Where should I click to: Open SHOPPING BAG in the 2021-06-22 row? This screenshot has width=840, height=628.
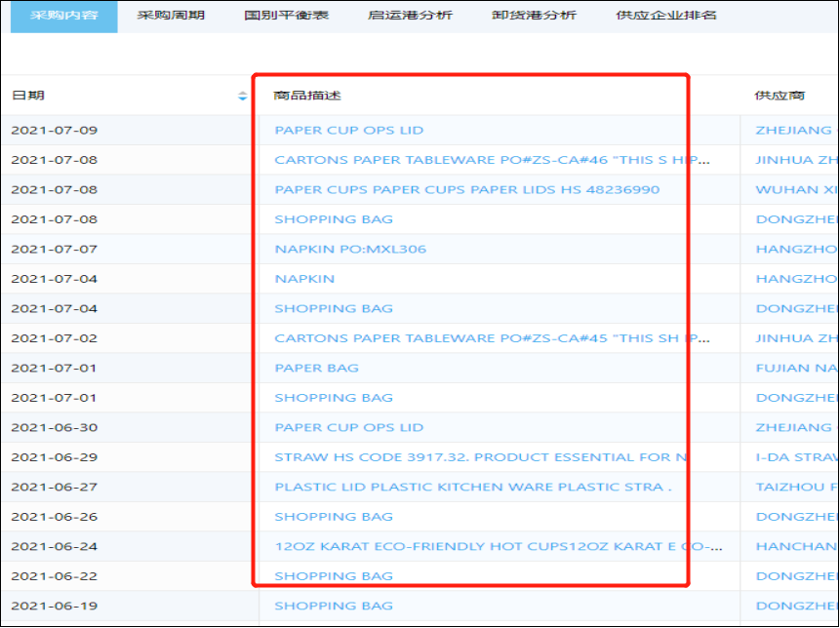(x=334, y=576)
